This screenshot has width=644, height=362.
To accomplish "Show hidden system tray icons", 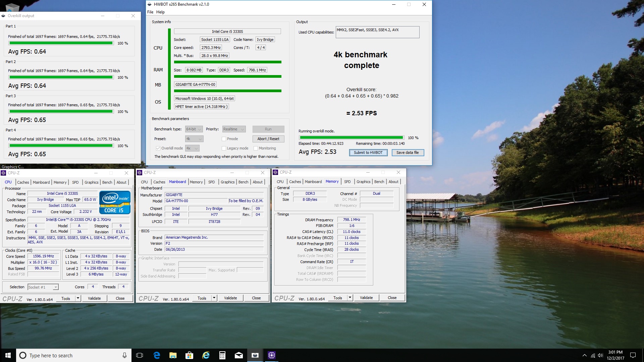I will click(584, 355).
